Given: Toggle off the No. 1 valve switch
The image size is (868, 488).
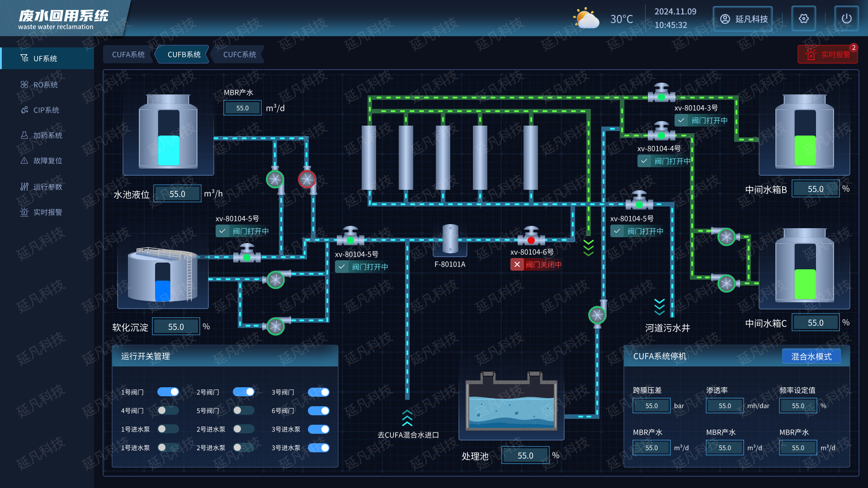Looking at the screenshot, I should pyautogui.click(x=168, y=392).
